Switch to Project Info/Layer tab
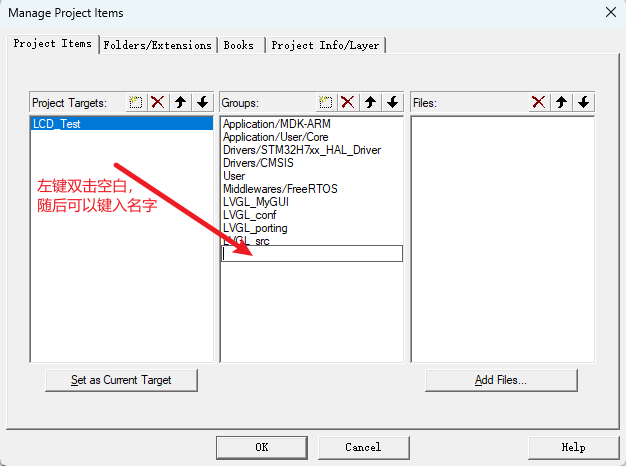 point(325,45)
